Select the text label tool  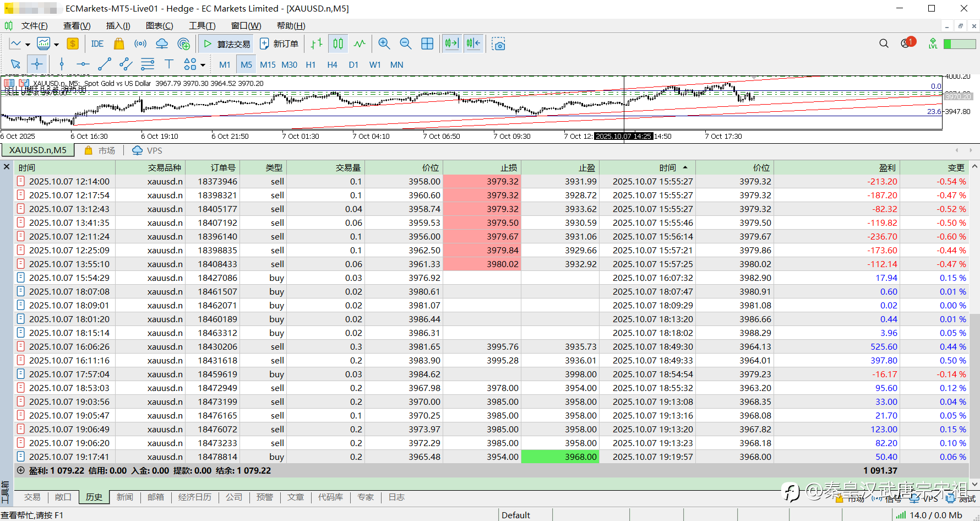click(169, 64)
